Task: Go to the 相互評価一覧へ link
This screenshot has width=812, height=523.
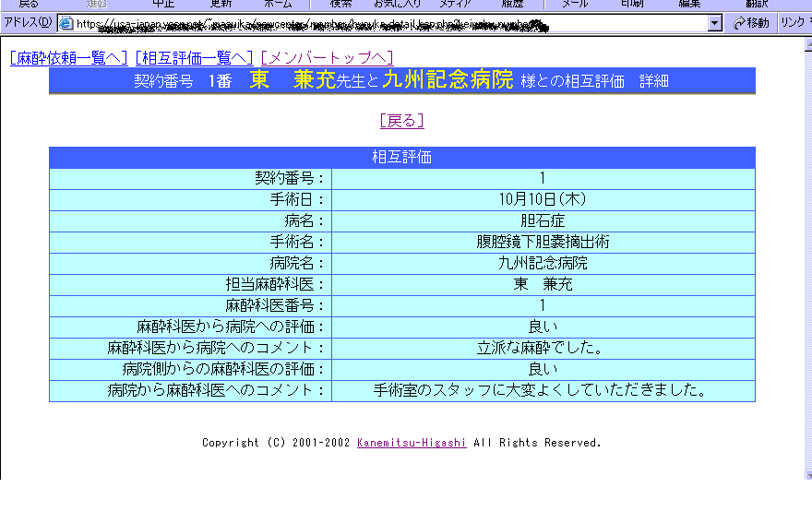Action: click(194, 58)
